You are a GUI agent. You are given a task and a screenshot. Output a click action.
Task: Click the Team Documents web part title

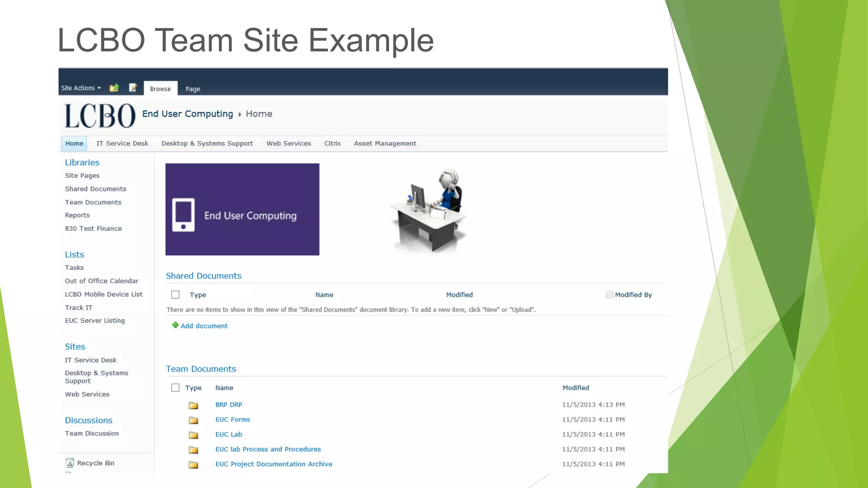[x=201, y=369]
